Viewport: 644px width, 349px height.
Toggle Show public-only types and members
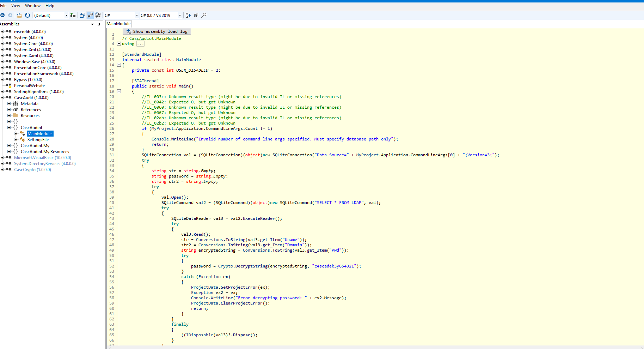pyautogui.click(x=82, y=15)
